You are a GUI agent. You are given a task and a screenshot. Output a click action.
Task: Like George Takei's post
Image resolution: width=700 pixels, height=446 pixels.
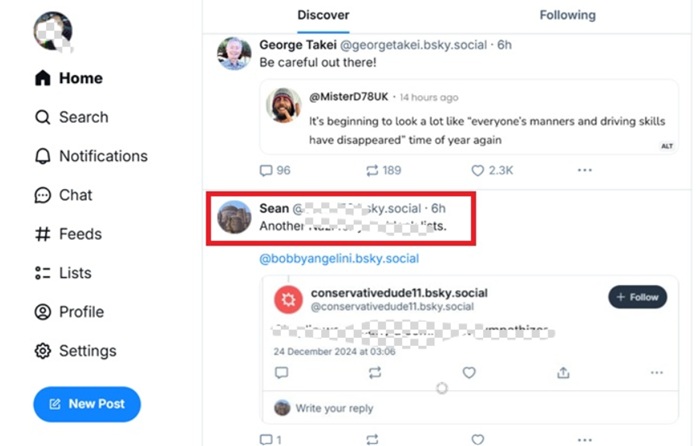[x=478, y=170]
